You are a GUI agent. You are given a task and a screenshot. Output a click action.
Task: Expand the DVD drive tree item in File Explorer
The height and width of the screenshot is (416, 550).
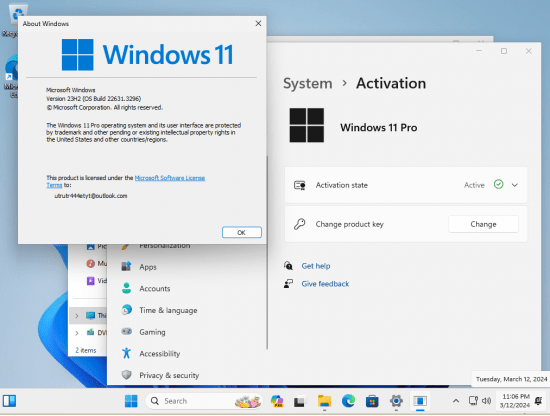pyautogui.click(x=77, y=333)
